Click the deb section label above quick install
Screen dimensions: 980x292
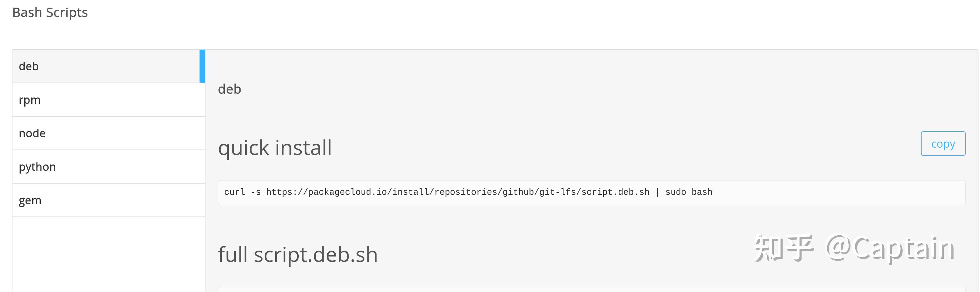(229, 89)
